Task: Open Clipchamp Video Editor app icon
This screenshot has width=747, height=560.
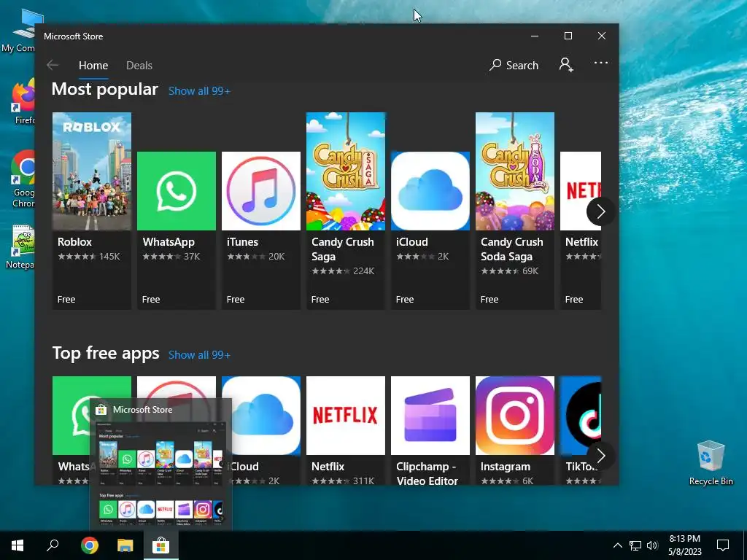Action: click(430, 415)
